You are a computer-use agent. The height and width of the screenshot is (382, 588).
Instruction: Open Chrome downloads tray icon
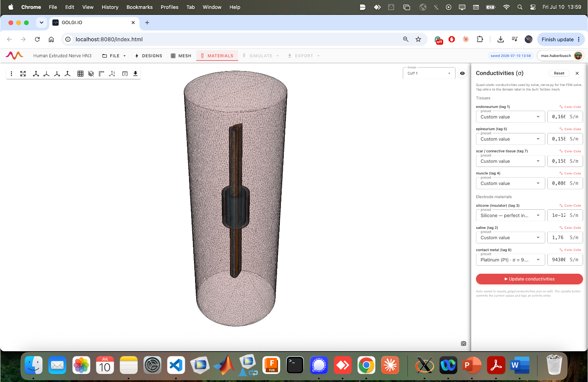tap(500, 39)
